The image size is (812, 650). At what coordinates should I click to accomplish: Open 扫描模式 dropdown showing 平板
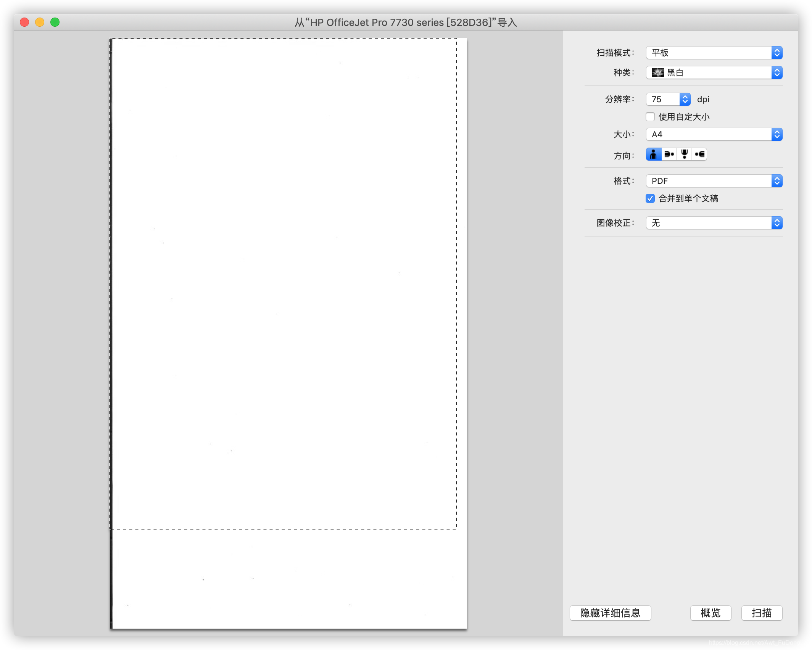click(714, 53)
